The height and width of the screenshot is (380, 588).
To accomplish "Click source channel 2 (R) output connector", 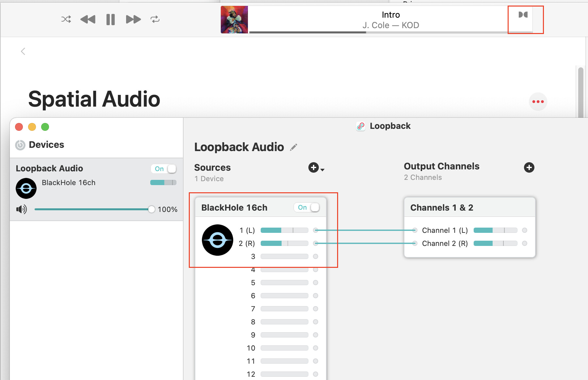I will click(316, 243).
